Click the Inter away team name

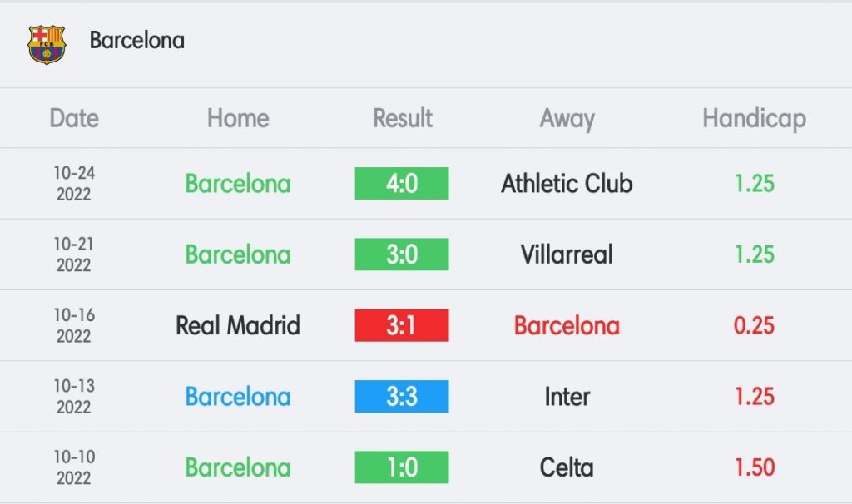point(567,397)
